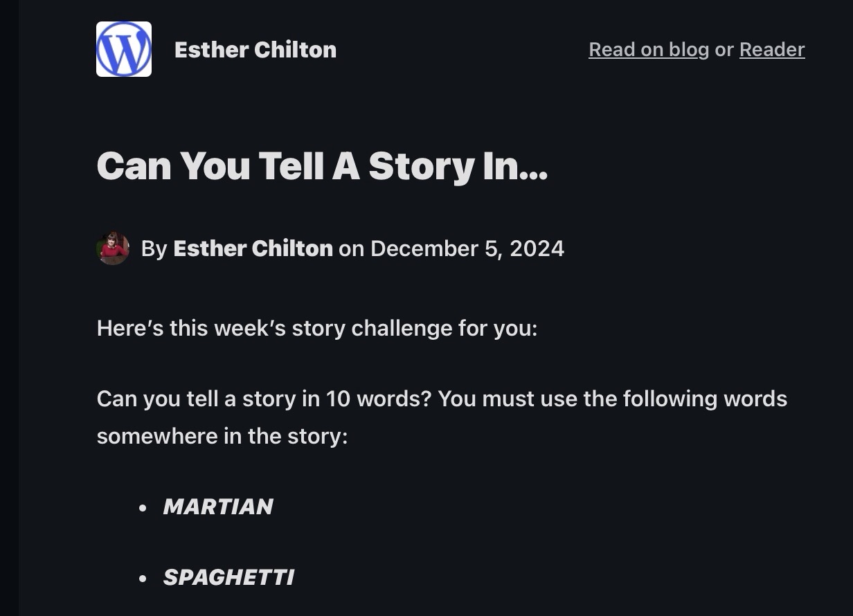Click the word 'on' before the post date

351,248
